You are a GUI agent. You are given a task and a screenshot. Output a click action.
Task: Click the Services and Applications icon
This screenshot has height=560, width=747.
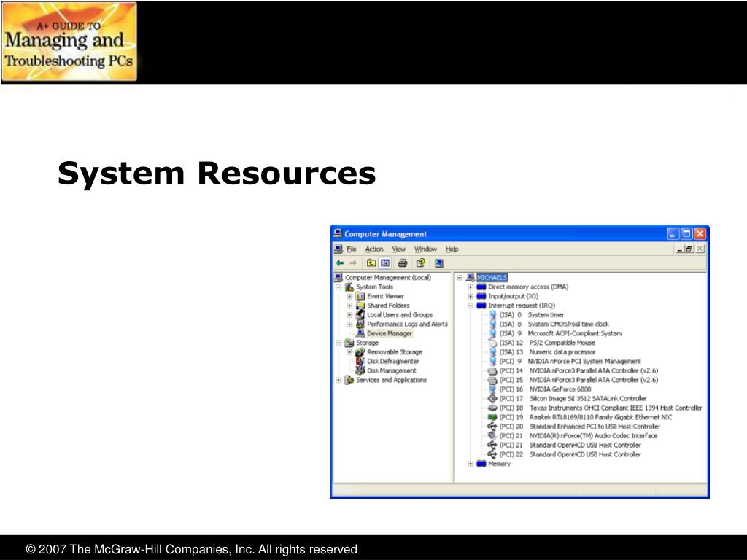pyautogui.click(x=349, y=380)
